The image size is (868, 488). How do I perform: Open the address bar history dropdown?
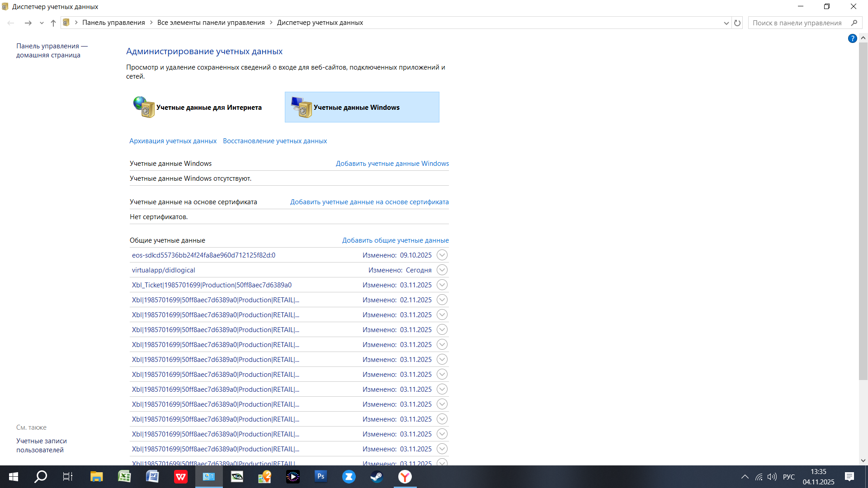pyautogui.click(x=726, y=23)
